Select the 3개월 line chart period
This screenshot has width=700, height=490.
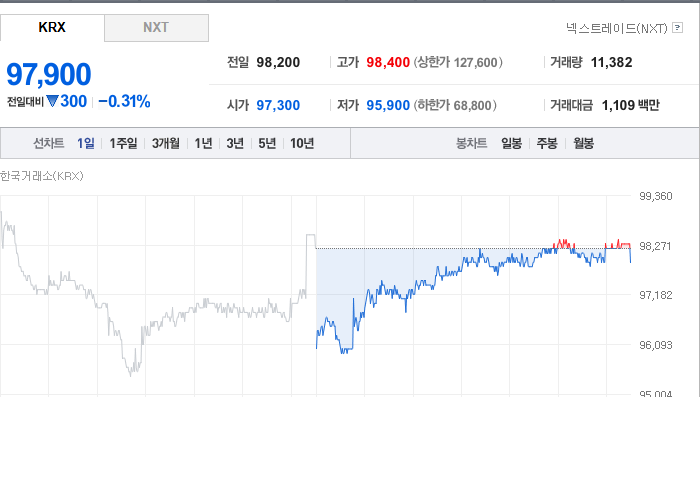point(166,143)
